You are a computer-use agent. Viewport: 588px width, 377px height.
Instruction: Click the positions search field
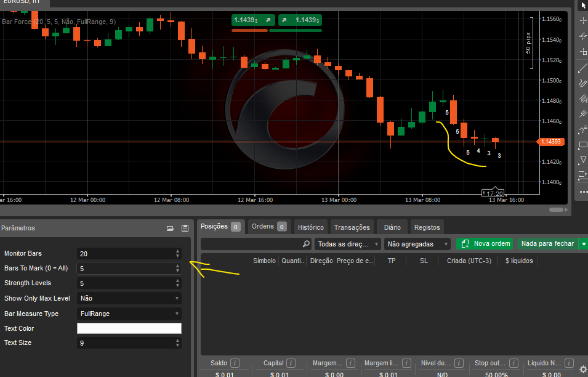tap(256, 244)
